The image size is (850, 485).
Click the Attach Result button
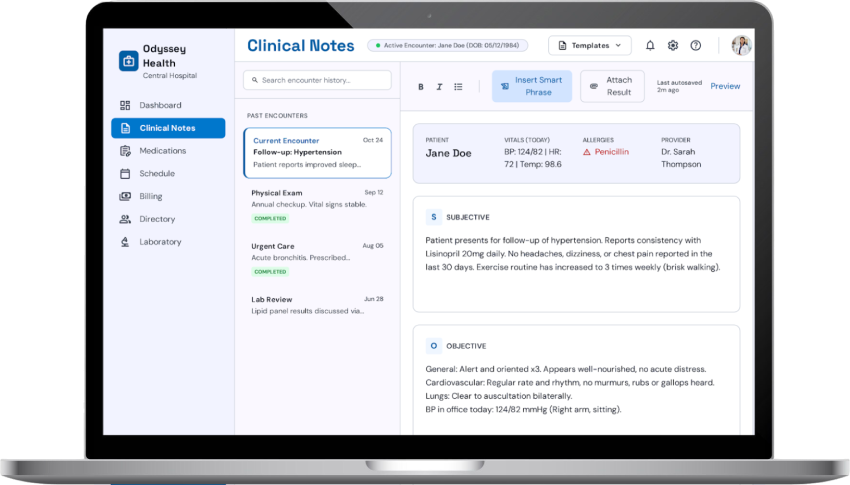click(612, 86)
